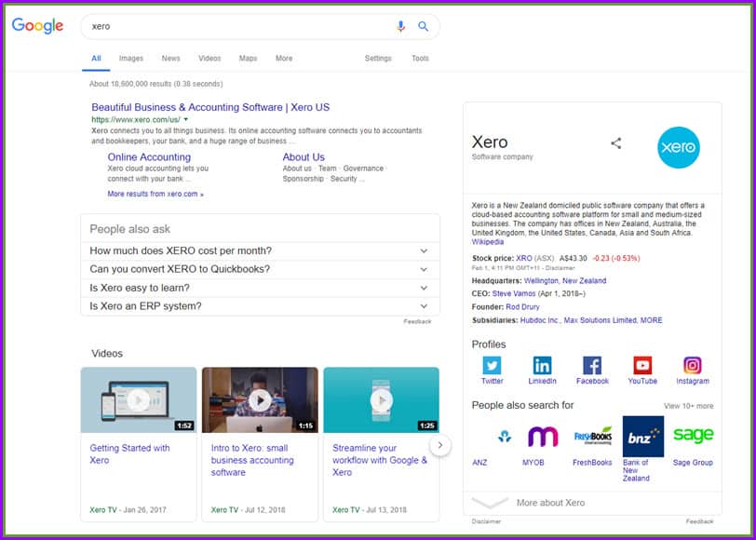Click Feedback below knowledge panel
This screenshot has height=540, width=756.
pyautogui.click(x=699, y=521)
